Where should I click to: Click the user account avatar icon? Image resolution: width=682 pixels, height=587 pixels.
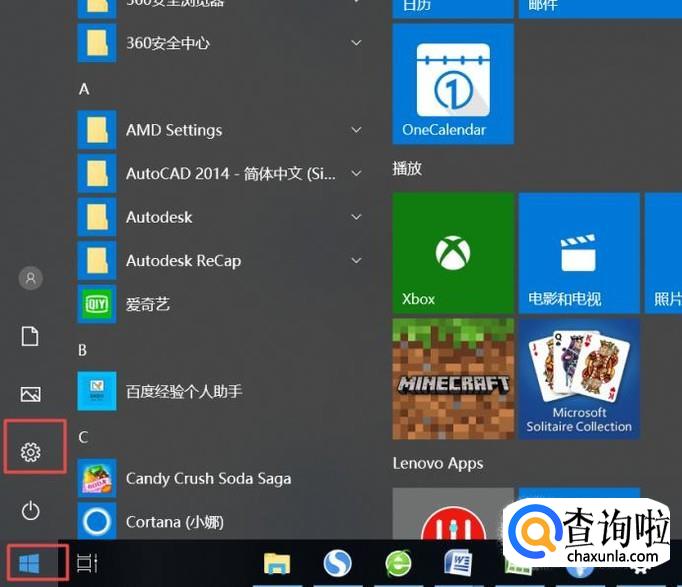30,278
